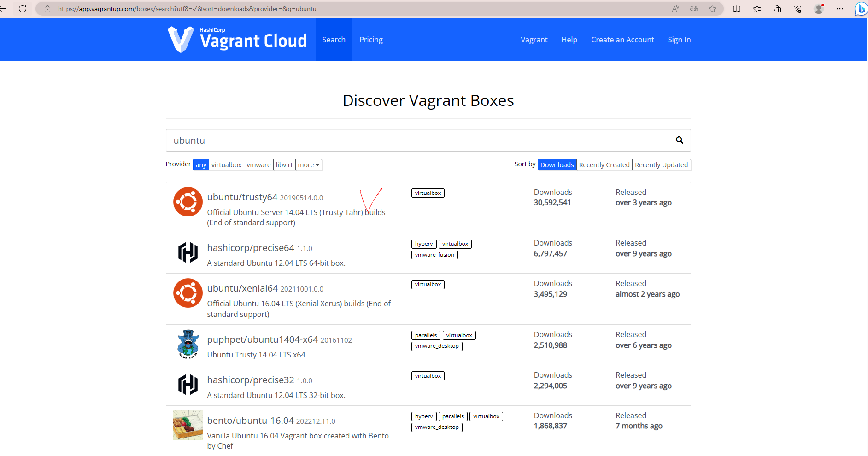
Task: Open the hashicorp/precise64 box
Action: (x=251, y=248)
